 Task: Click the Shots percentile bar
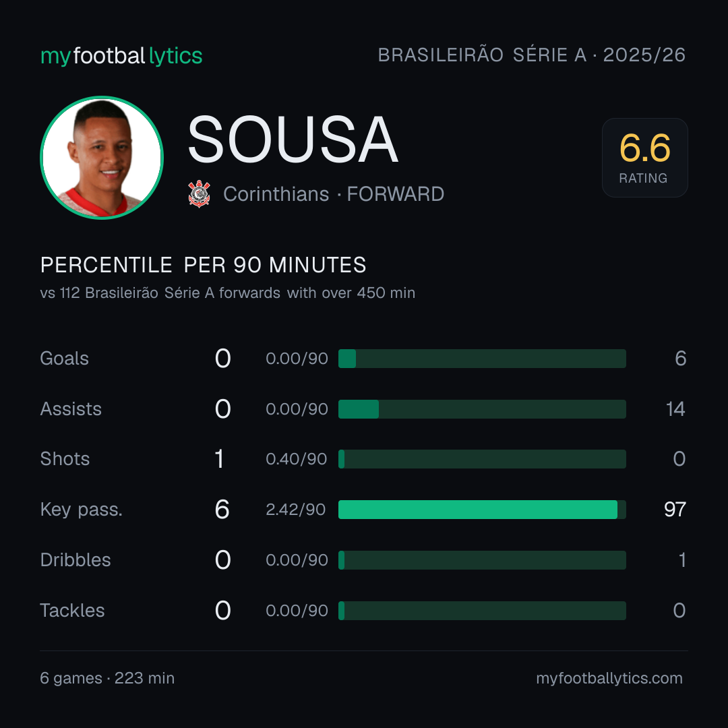point(482,459)
